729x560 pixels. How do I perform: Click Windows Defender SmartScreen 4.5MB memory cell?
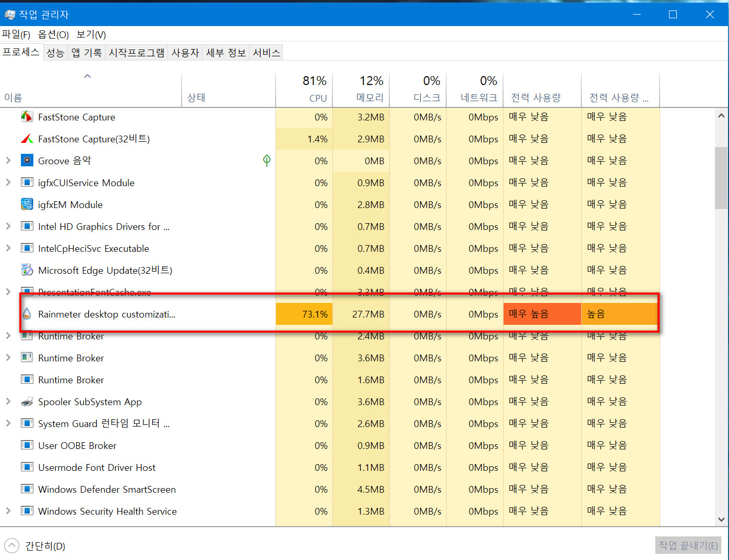pos(361,489)
